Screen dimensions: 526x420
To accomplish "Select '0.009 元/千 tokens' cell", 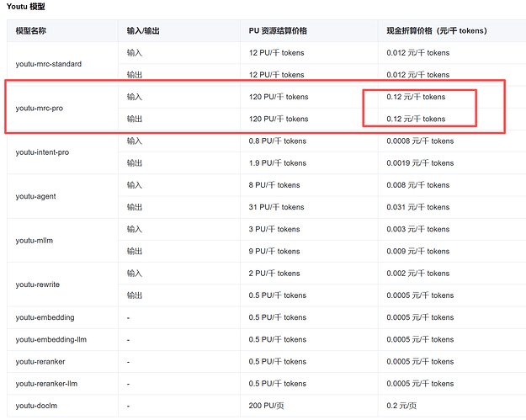I will 418,252.
